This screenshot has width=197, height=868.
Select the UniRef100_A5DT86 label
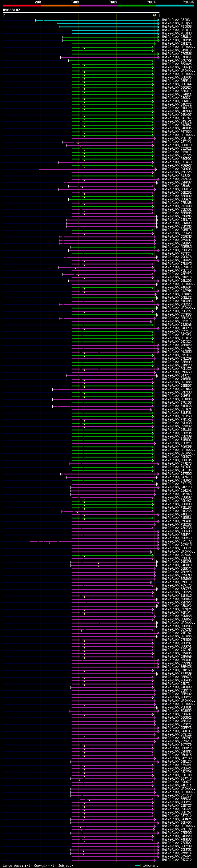point(177,139)
